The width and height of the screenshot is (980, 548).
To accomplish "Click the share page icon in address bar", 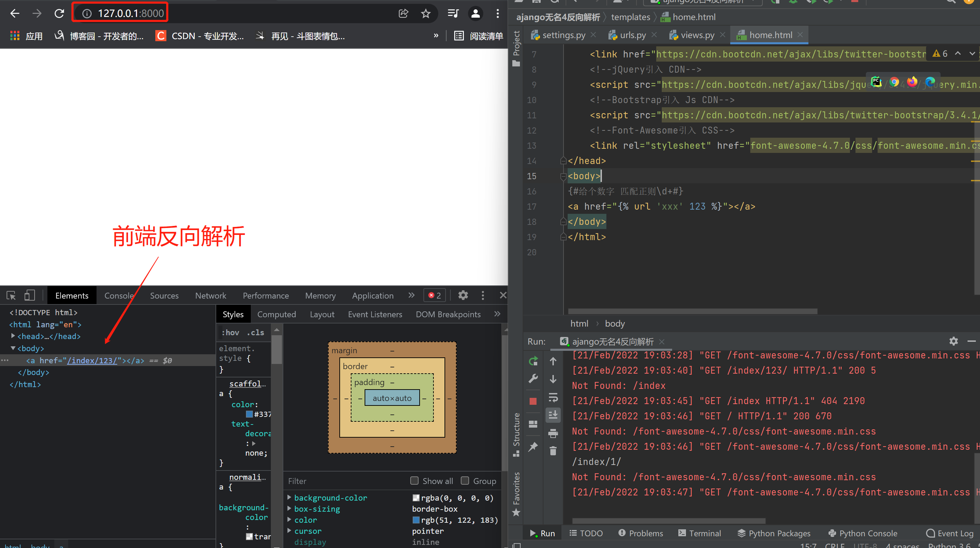I will [403, 14].
